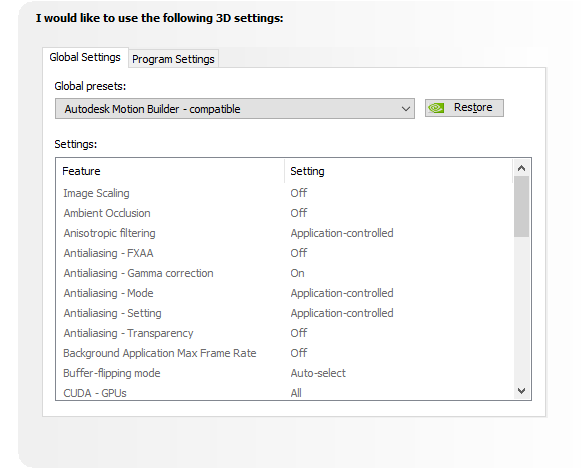This screenshot has height=470, width=581.
Task: Click the scroll down arrow in settings list
Action: click(x=521, y=391)
